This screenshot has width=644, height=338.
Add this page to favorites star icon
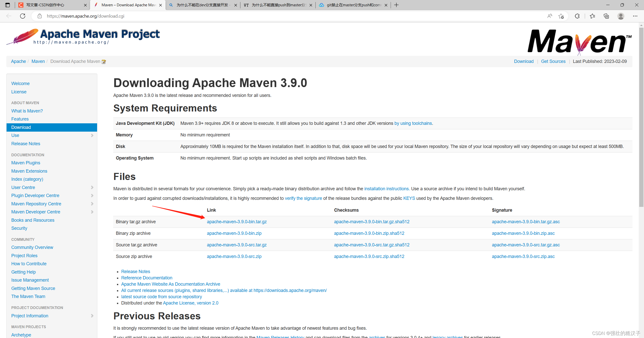561,16
